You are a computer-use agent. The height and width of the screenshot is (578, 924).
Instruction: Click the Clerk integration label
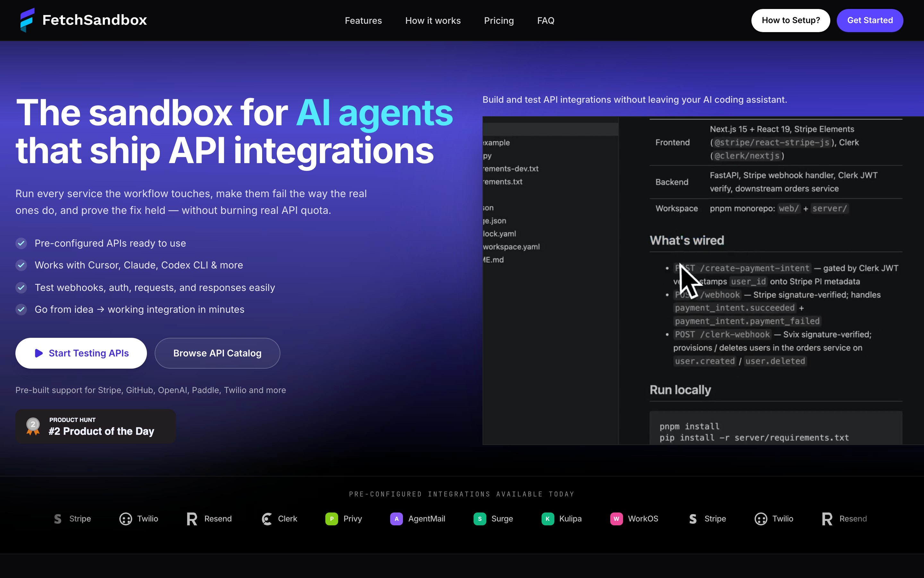pos(287,519)
